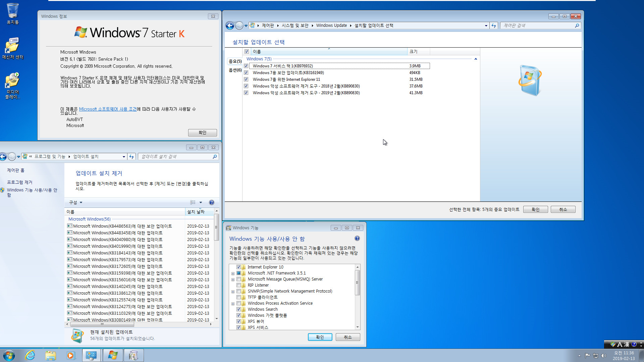Click the IME language bar A icon
Screen dimensions: 644x362
tap(620, 344)
